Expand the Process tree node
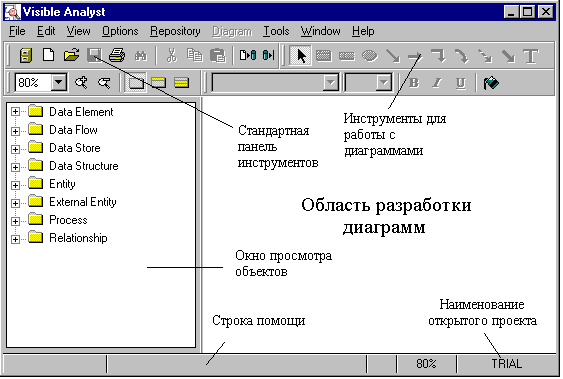Image resolution: width=563 pixels, height=379 pixels. (x=15, y=221)
